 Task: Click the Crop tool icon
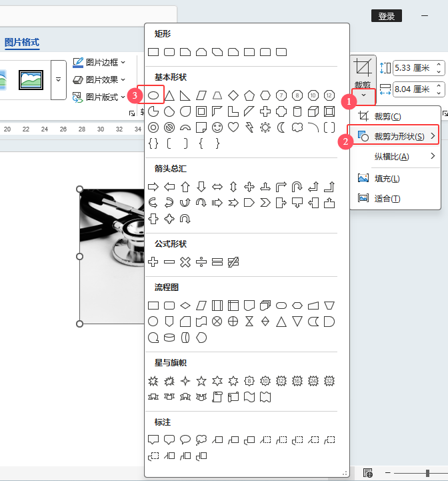tap(363, 68)
